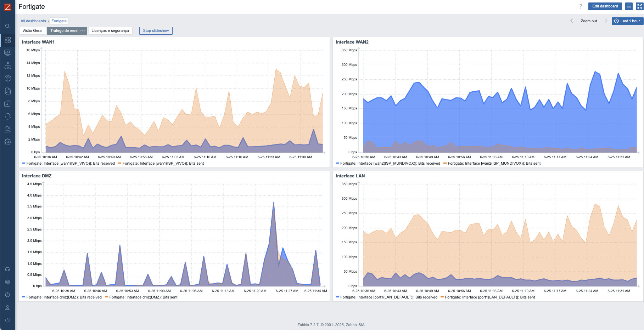The width and height of the screenshot is (644, 330).
Task: Open the dashboard actions hamburger menu
Action: click(629, 6)
